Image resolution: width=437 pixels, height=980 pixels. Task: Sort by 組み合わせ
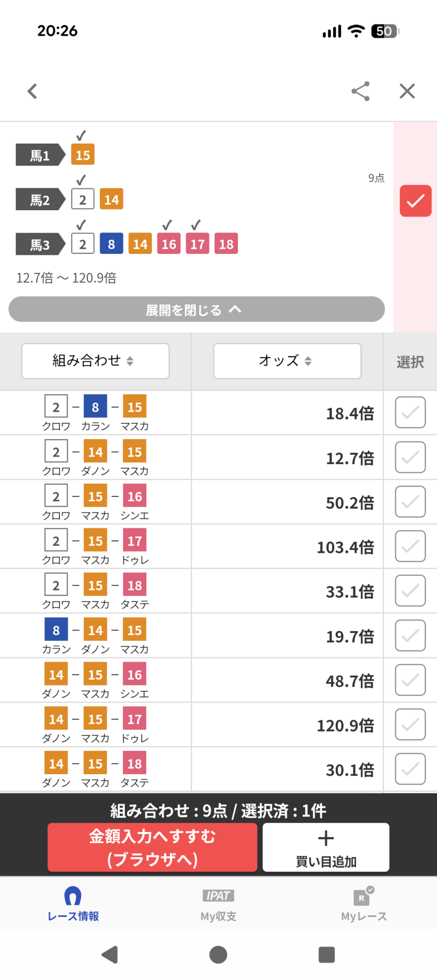pos(95,361)
